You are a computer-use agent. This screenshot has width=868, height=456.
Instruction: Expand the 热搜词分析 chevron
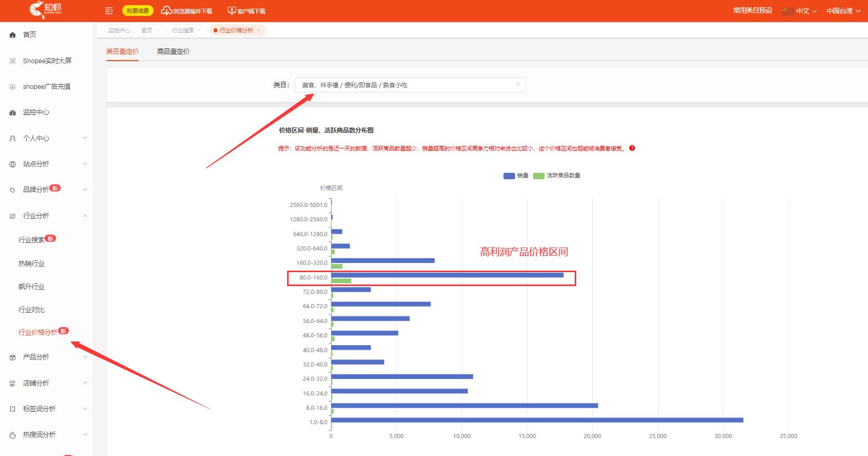click(x=85, y=434)
